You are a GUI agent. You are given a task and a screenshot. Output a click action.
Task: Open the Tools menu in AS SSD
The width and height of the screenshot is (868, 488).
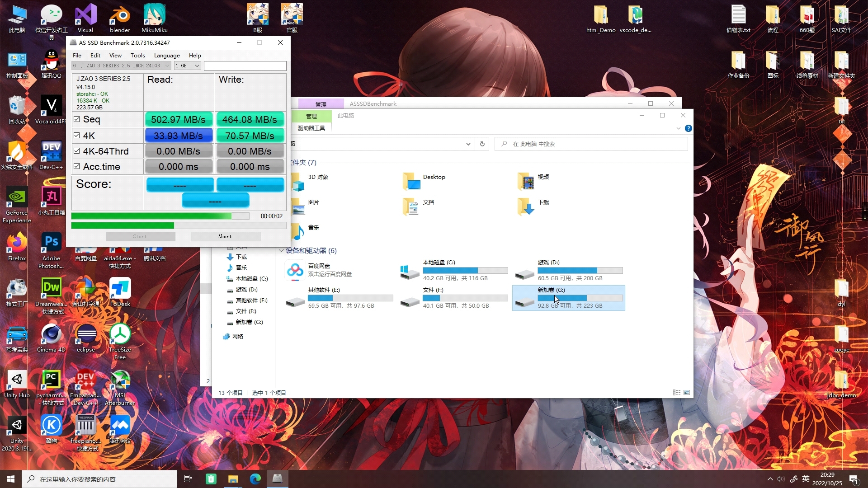pyautogui.click(x=138, y=55)
